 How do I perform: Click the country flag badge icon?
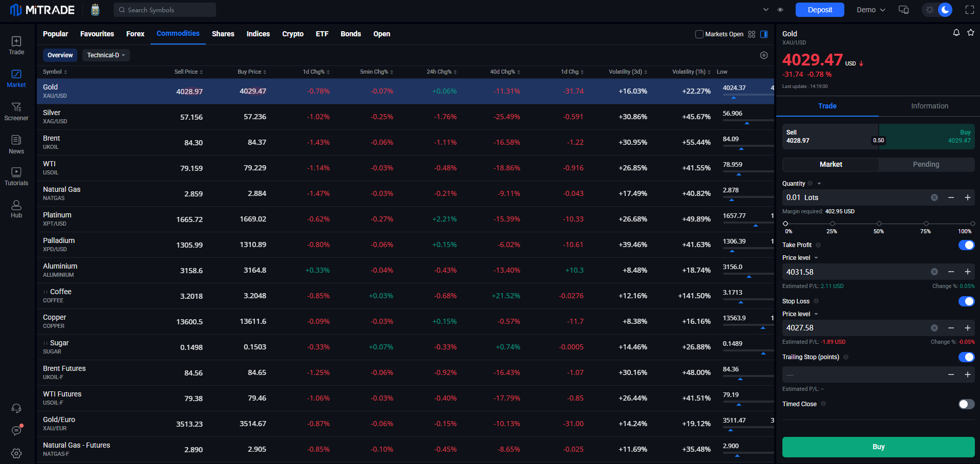tap(95, 10)
